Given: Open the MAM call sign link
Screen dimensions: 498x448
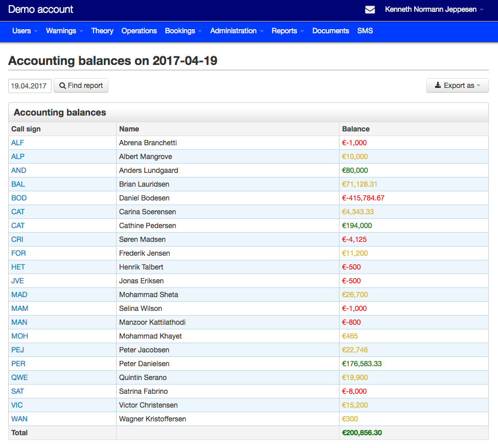Looking at the screenshot, I should [x=20, y=308].
